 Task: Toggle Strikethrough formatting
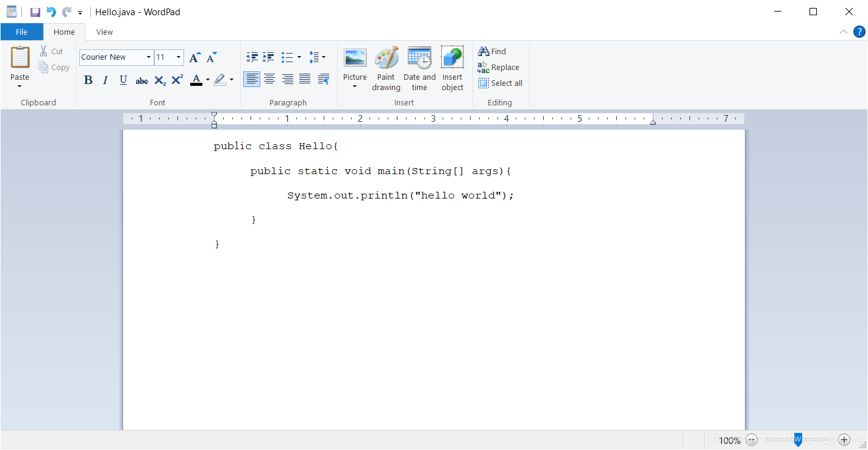coord(141,80)
